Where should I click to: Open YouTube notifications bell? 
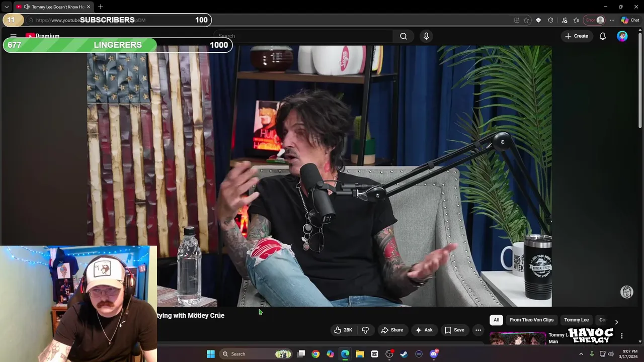[x=602, y=36]
